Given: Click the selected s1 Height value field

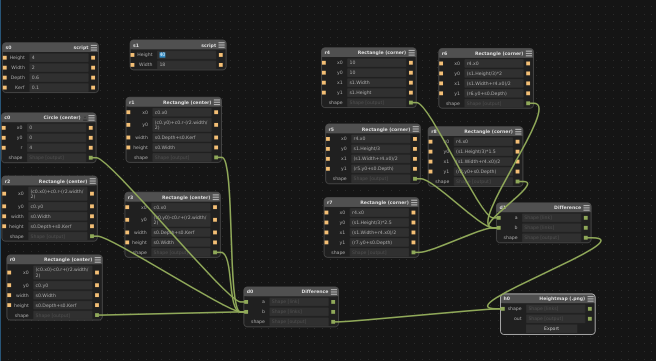Looking at the screenshot, I should [x=187, y=55].
